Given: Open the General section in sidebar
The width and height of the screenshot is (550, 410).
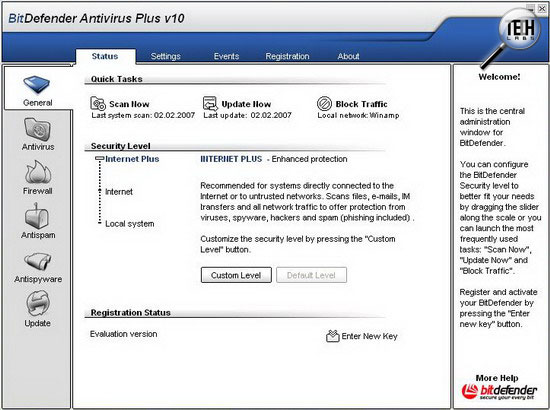Looking at the screenshot, I should 37,88.
